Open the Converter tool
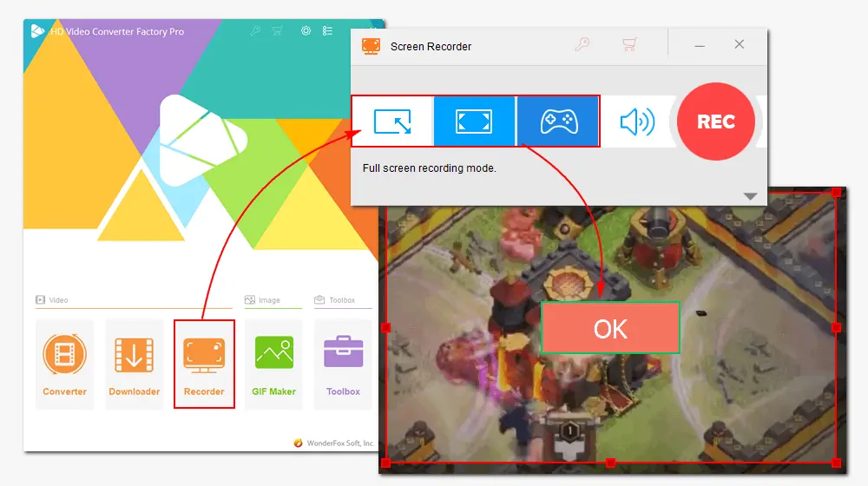 pos(65,364)
